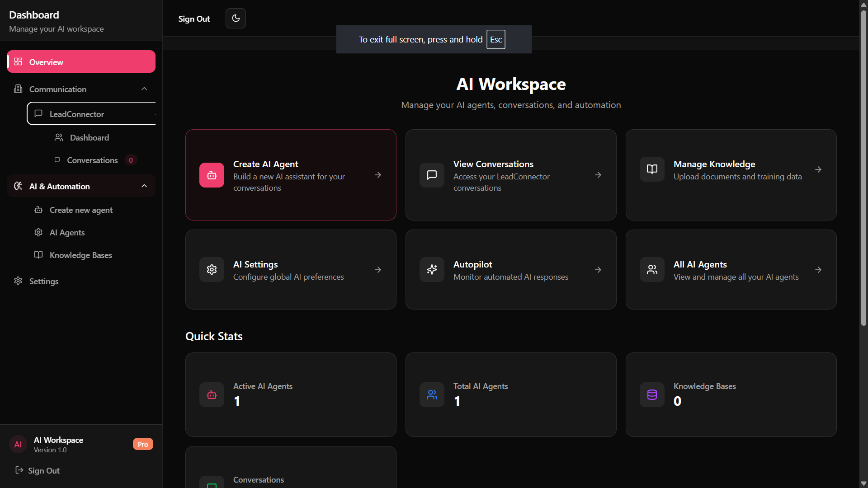Click the Active AI Agents value 1

tap(237, 401)
